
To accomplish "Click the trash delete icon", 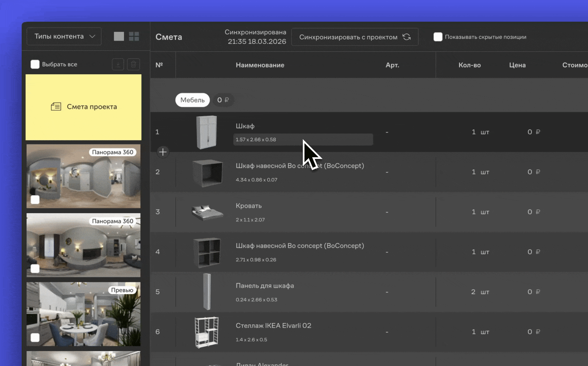I will click(133, 64).
